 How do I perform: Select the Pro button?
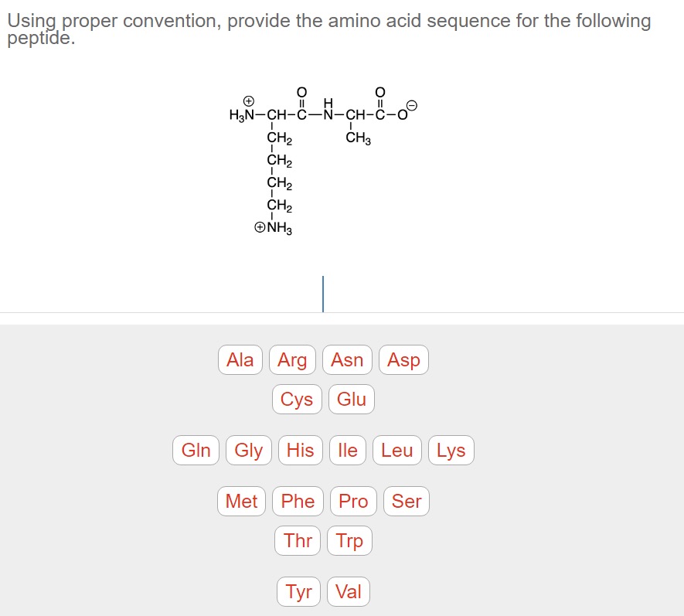pos(352,501)
